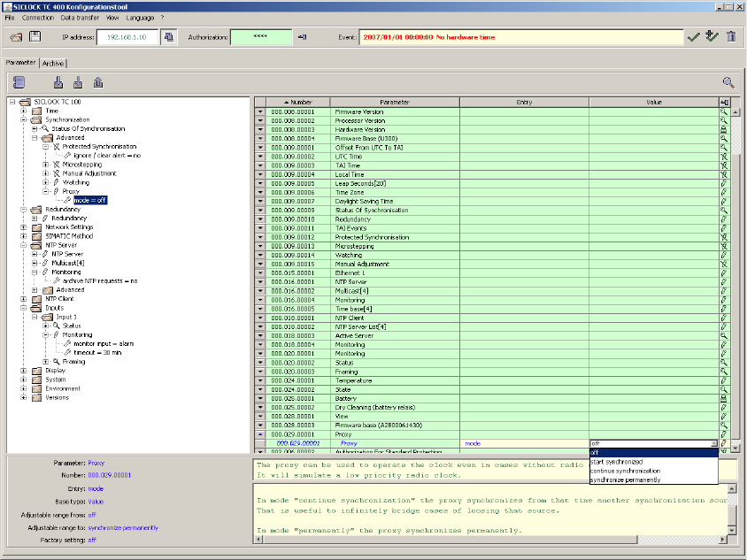Switch to the Archive tab
Screen dimensions: 747x560
click(53, 63)
